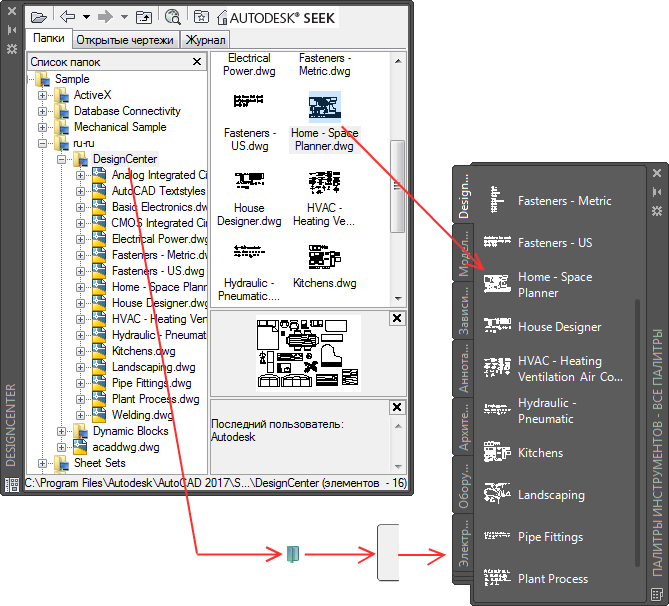Open the Favorites folder icon

coord(201,17)
